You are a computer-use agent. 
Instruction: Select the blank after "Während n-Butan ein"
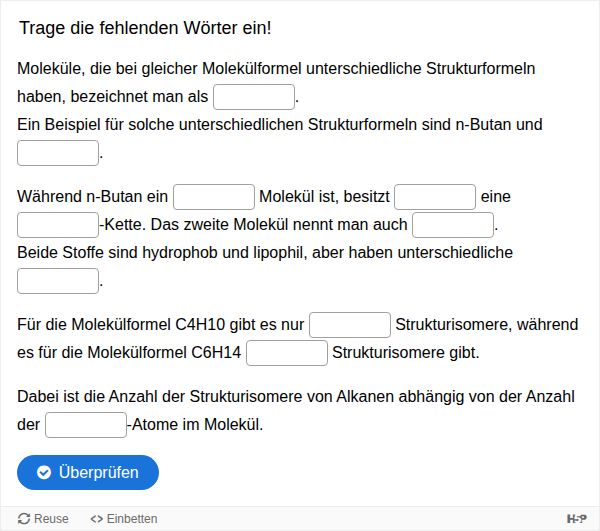(x=214, y=197)
